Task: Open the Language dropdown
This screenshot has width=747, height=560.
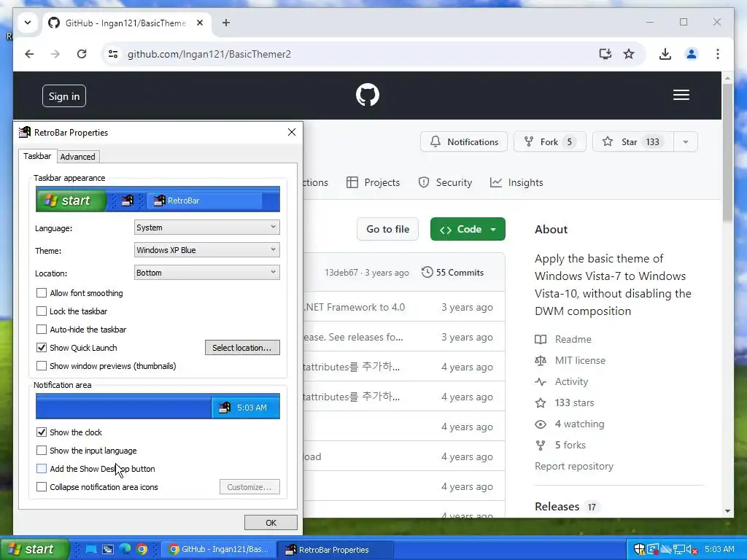Action: [206, 227]
